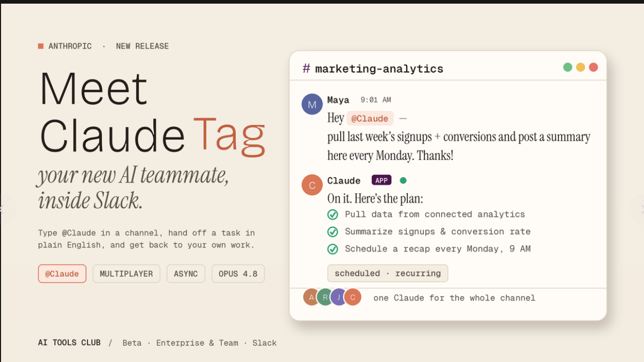Click 'your new AI teammate,' tagline

point(133,177)
